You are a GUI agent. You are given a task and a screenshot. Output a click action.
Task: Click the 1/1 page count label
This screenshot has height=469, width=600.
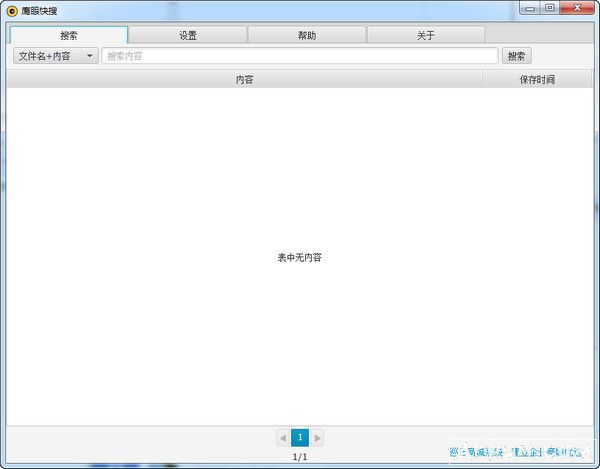[300, 456]
